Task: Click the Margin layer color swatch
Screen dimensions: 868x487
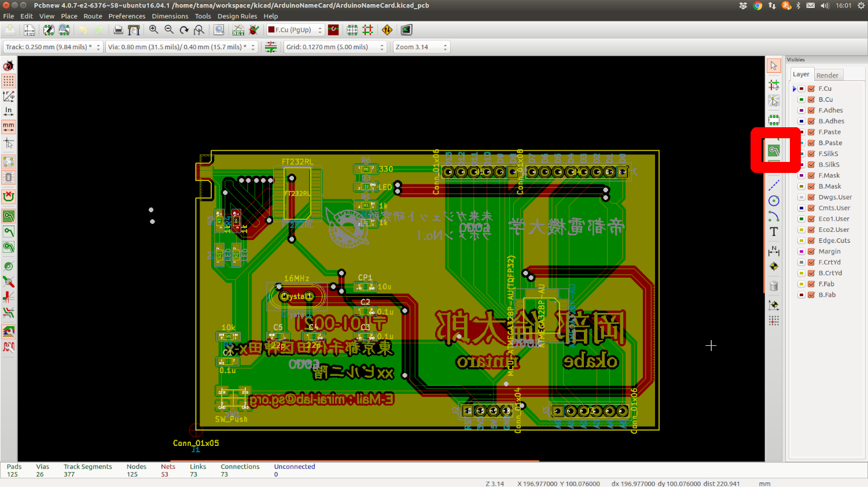Action: [x=801, y=252]
